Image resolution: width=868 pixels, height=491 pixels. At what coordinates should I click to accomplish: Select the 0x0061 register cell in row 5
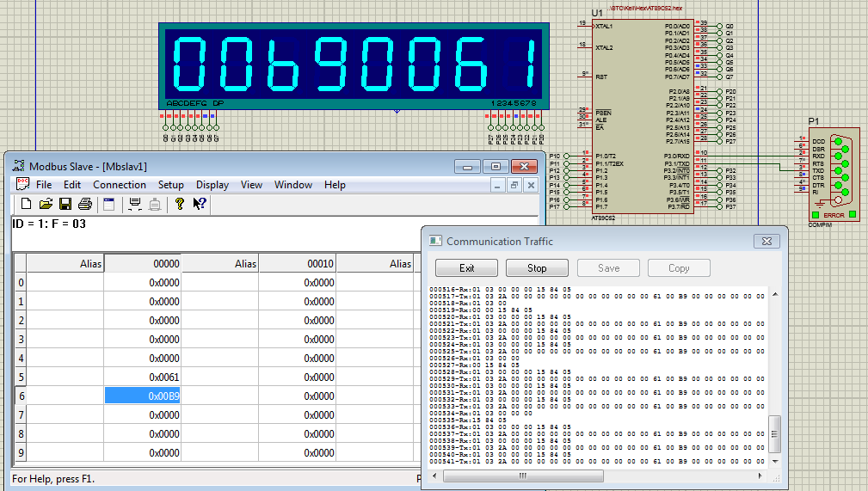point(142,377)
